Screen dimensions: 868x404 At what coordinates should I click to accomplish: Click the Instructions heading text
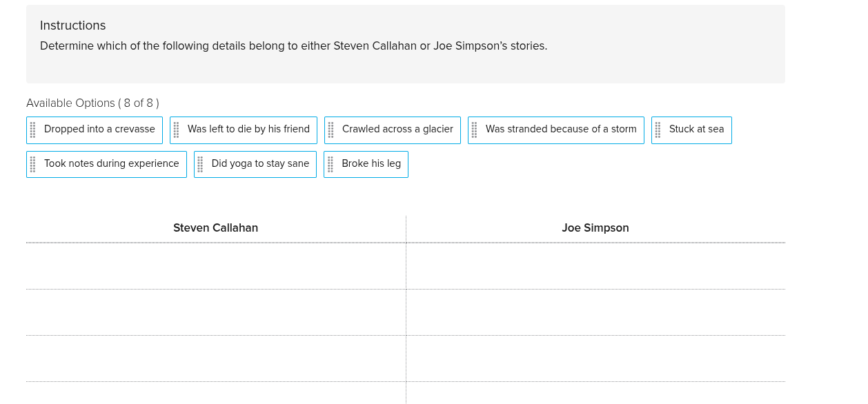72,26
